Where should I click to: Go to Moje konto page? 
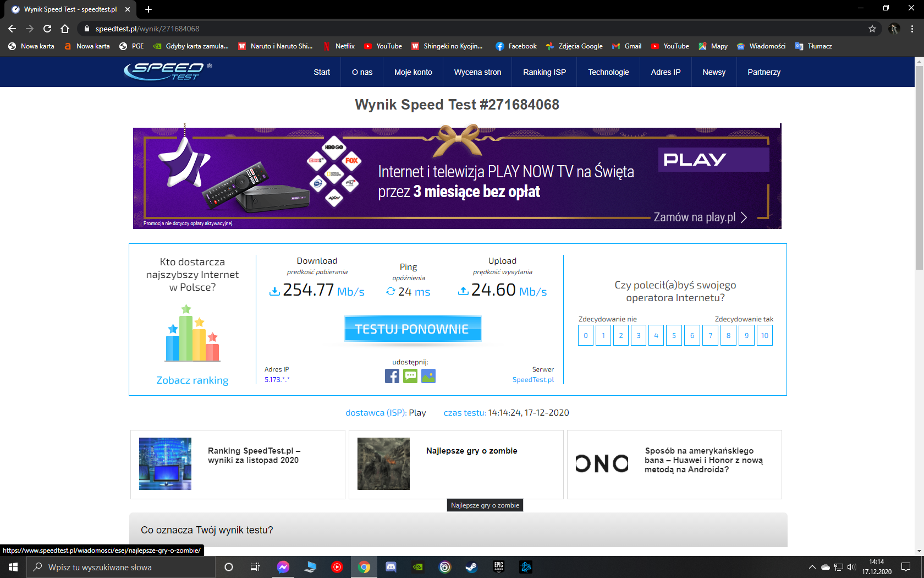coord(413,72)
